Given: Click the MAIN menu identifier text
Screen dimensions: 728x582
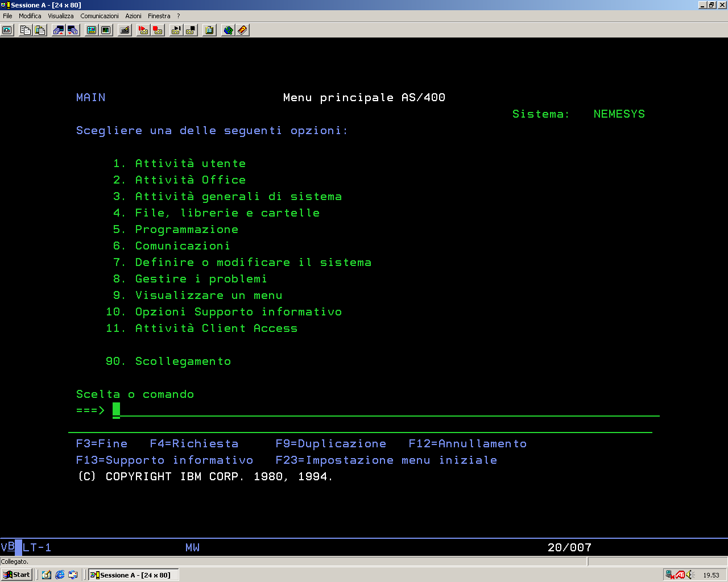Looking at the screenshot, I should (x=91, y=98).
